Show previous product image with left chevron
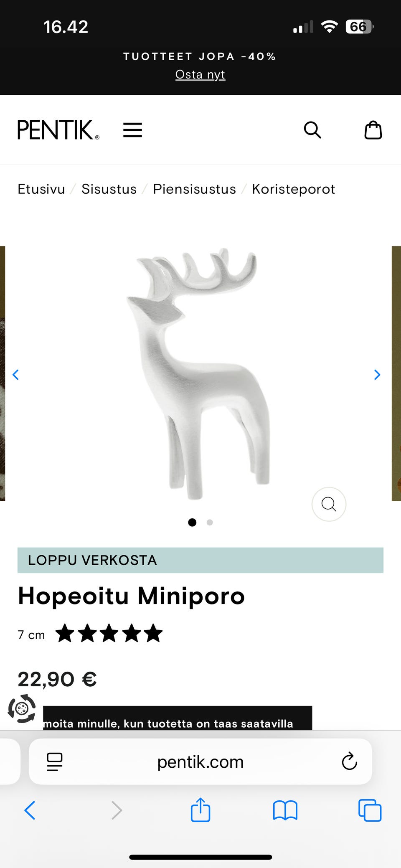The height and width of the screenshot is (868, 401). pos(16,375)
